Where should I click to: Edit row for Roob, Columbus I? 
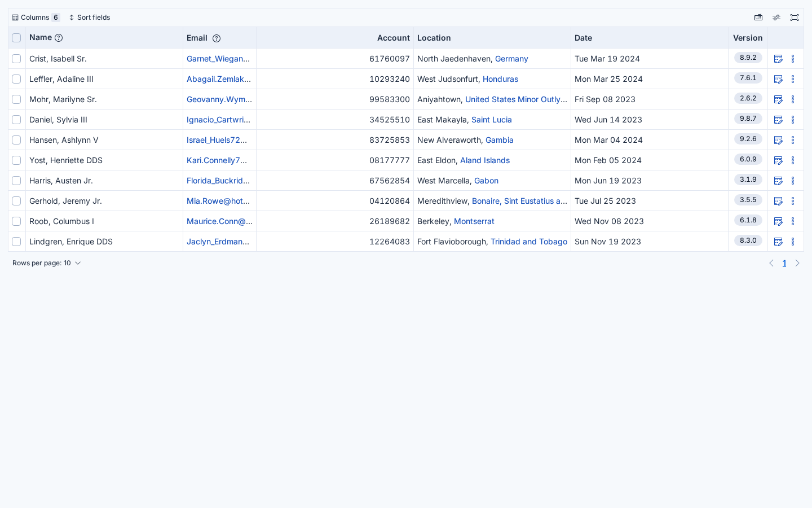778,221
